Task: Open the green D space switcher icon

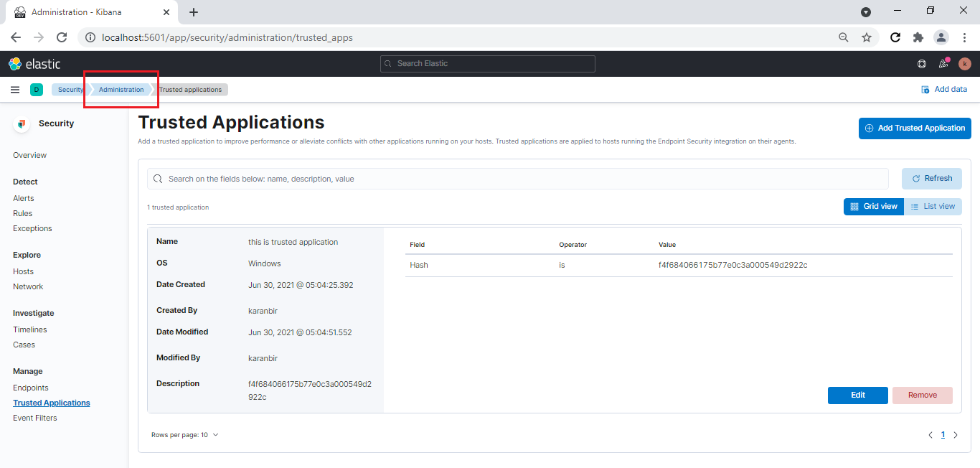Action: click(x=37, y=89)
